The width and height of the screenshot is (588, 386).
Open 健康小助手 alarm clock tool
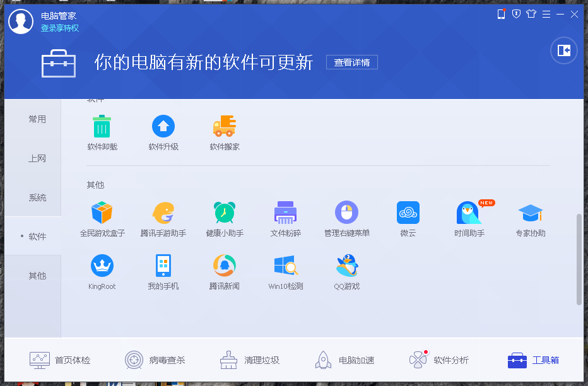click(x=225, y=219)
